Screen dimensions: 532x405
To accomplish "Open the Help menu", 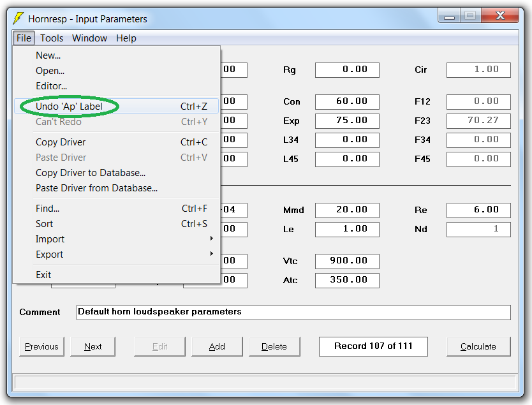I will [126, 38].
